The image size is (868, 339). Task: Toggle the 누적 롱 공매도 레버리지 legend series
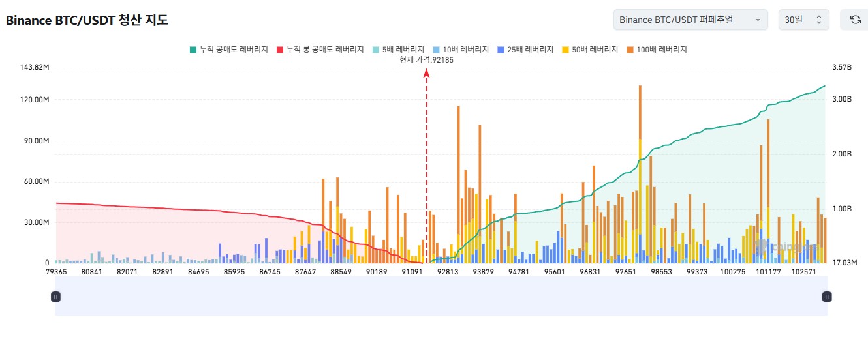[x=319, y=49]
